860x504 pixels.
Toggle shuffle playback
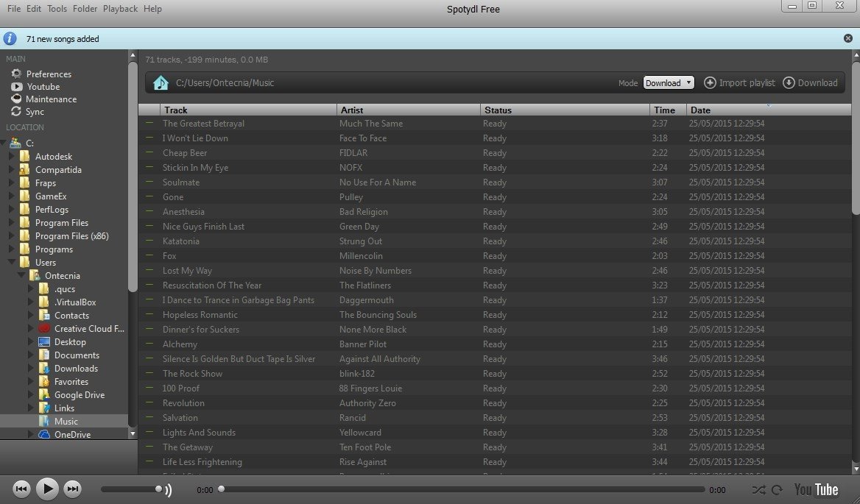[x=758, y=490]
